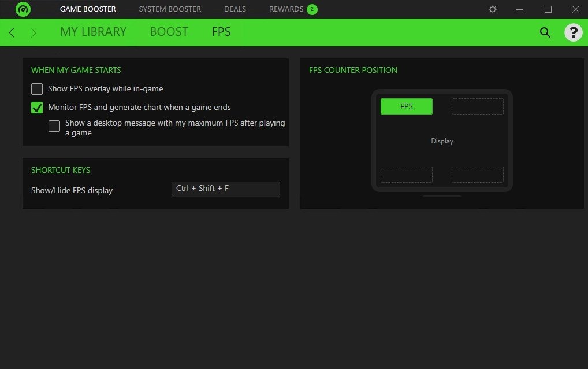The image size is (588, 369).
Task: Uncheck Monitor FPS and generate chart
Action: 37,108
